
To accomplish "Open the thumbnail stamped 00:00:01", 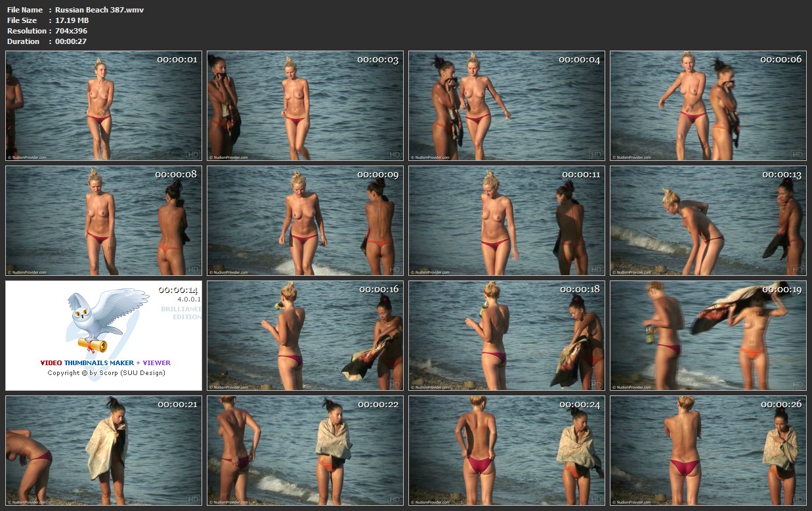I will pos(104,106).
